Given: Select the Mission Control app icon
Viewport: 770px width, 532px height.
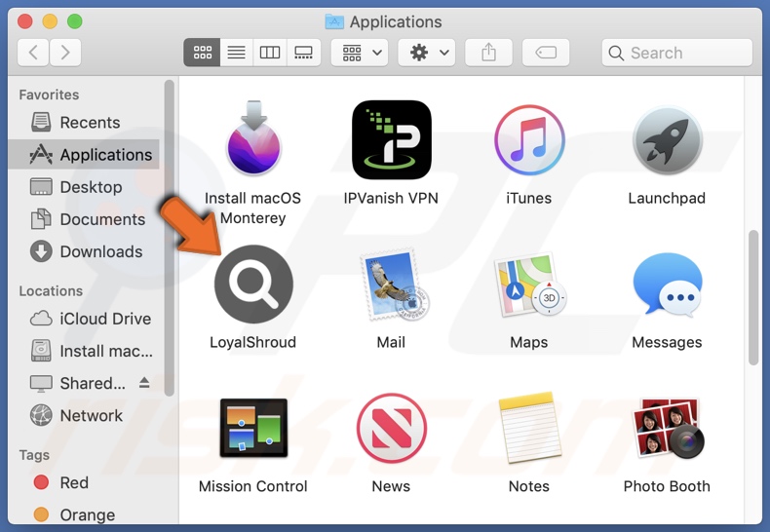Looking at the screenshot, I should [x=253, y=428].
